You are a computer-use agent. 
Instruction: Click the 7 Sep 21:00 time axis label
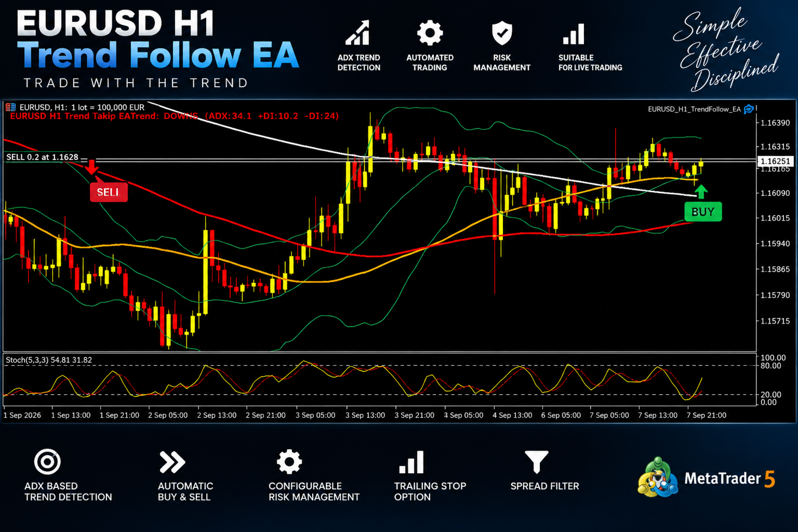coord(707,415)
